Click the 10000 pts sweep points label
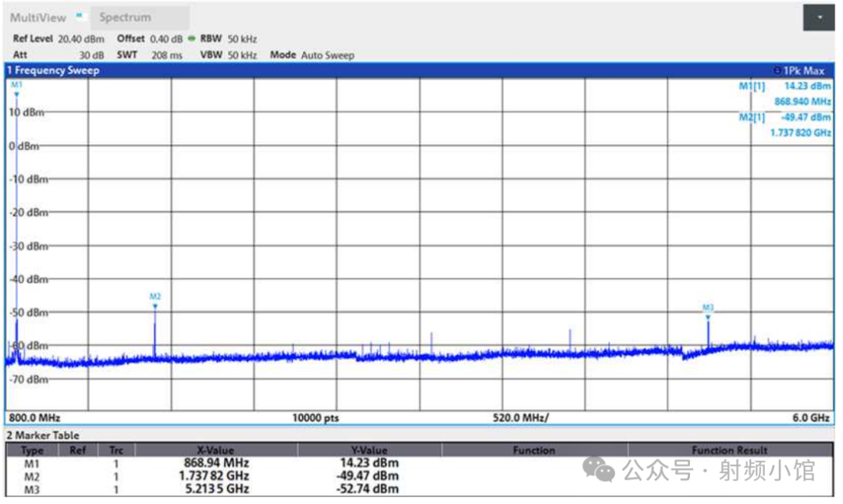The width and height of the screenshot is (843, 504). [x=315, y=418]
